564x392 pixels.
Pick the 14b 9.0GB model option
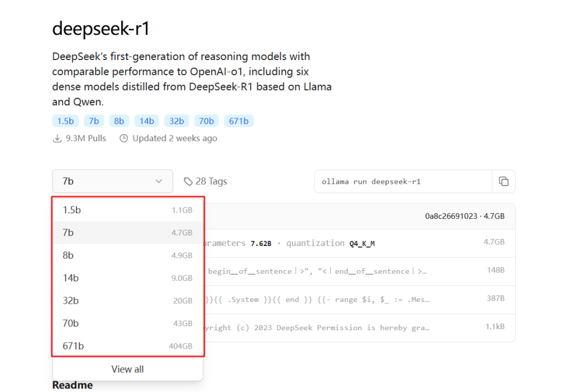[128, 278]
